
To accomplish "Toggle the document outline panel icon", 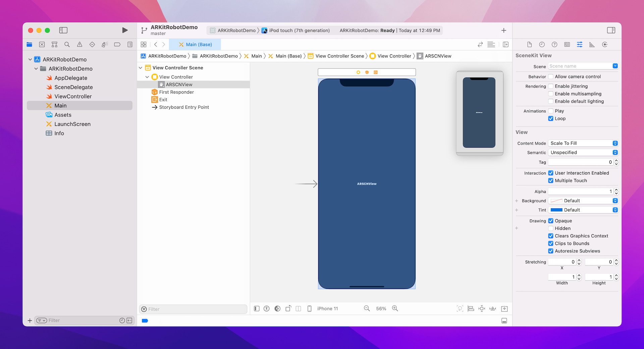I will (x=257, y=308).
